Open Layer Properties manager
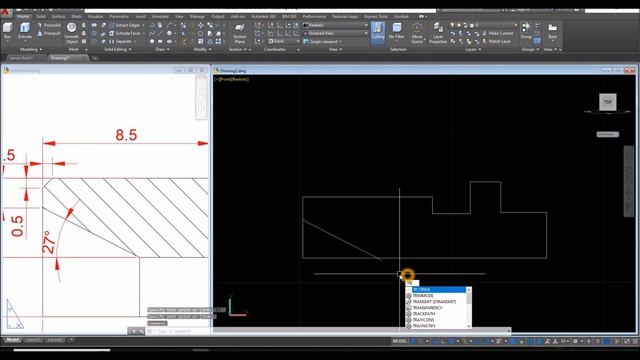This screenshot has width=640, height=360. pyautogui.click(x=438, y=33)
